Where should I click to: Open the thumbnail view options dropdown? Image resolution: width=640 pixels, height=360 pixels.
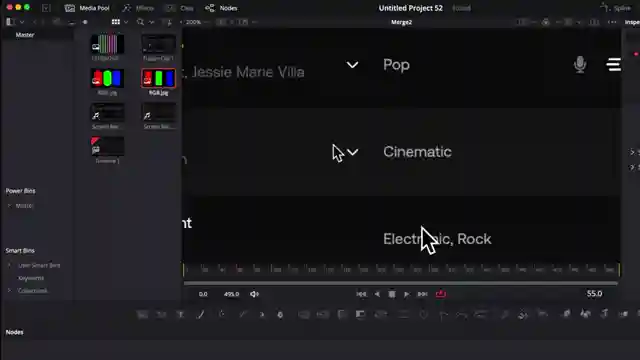tap(126, 22)
